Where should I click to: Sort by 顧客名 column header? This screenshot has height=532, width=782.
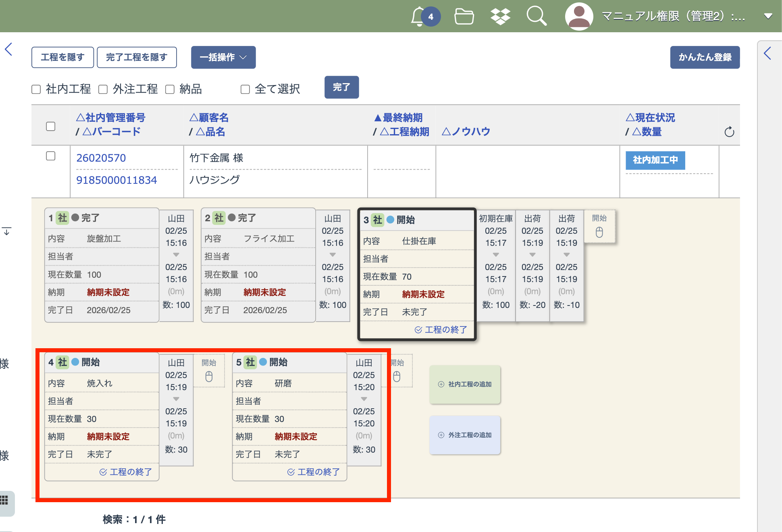(209, 118)
